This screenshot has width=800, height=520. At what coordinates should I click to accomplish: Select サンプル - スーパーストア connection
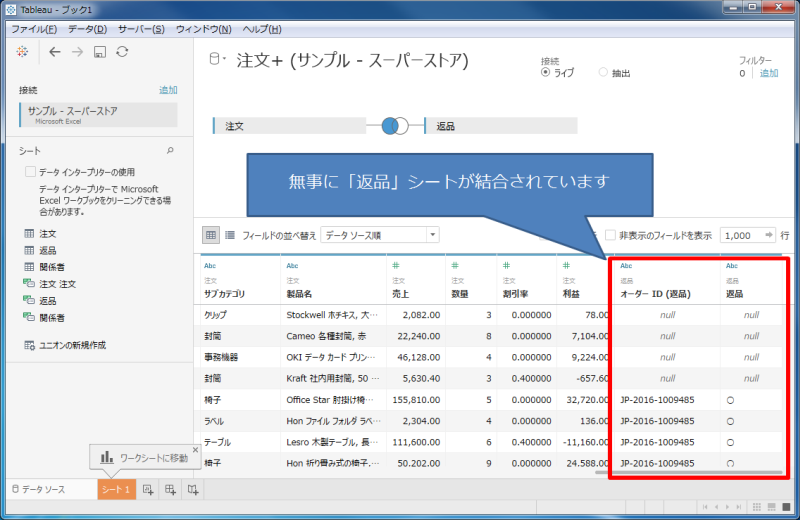(98, 115)
